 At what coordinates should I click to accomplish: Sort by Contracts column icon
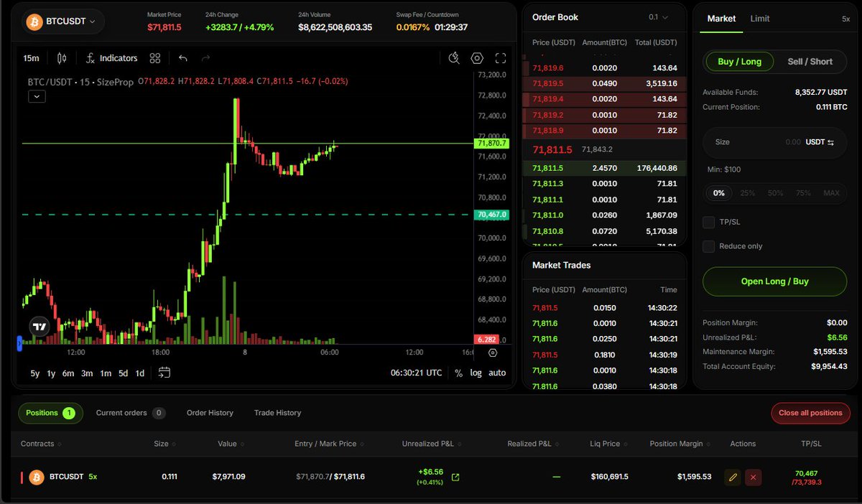click(x=60, y=444)
